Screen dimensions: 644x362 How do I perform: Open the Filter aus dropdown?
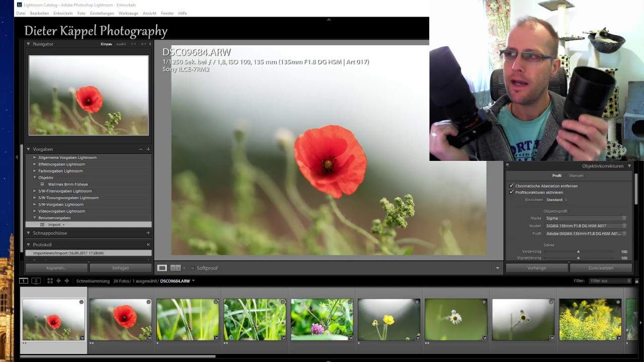click(610, 281)
